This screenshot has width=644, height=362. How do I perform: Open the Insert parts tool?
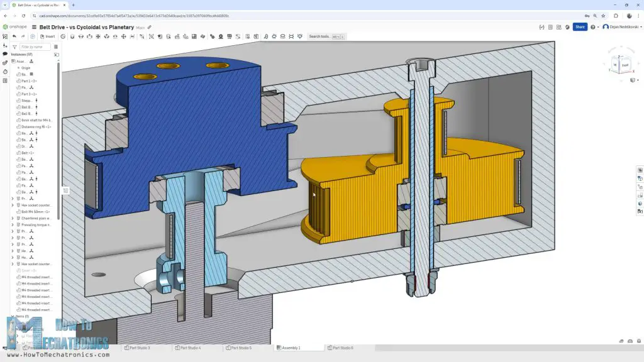coord(47,36)
